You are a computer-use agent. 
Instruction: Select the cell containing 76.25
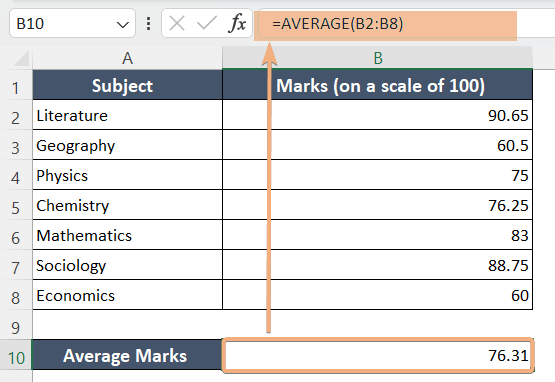click(377, 205)
